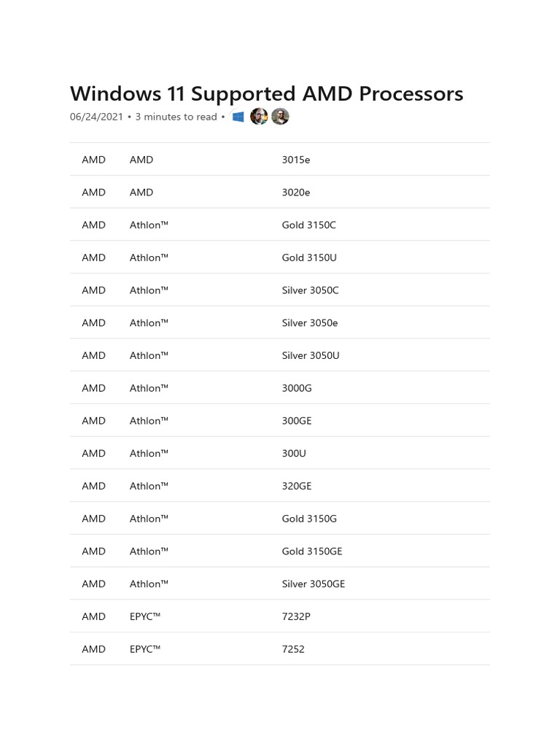
Task: Select the 3015e processor cell
Action: [x=295, y=160]
